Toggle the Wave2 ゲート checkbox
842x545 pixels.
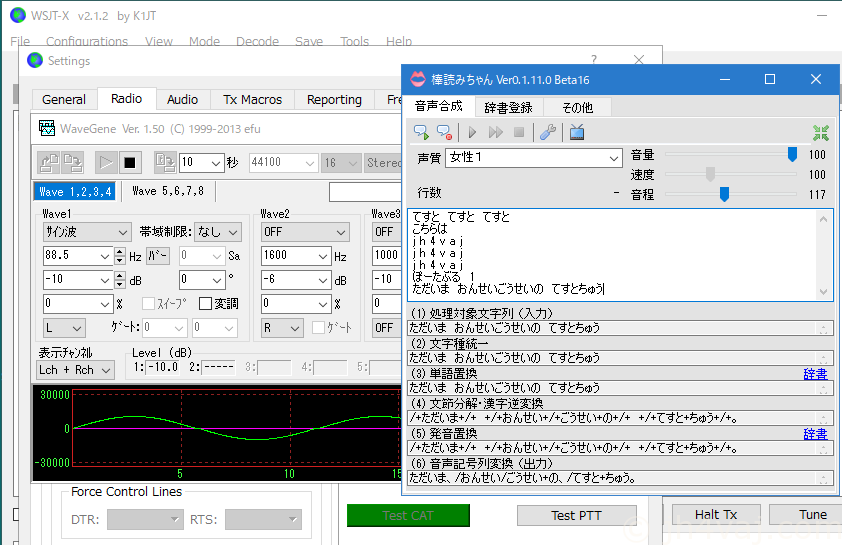[x=318, y=328]
